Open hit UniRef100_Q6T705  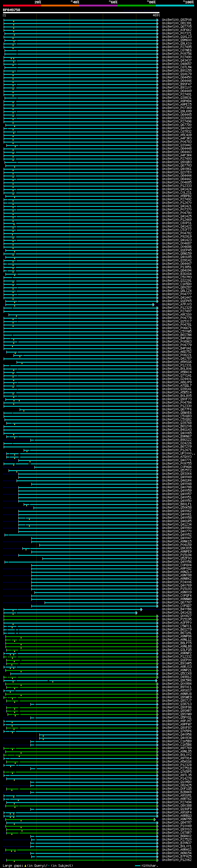pos(177,26)
